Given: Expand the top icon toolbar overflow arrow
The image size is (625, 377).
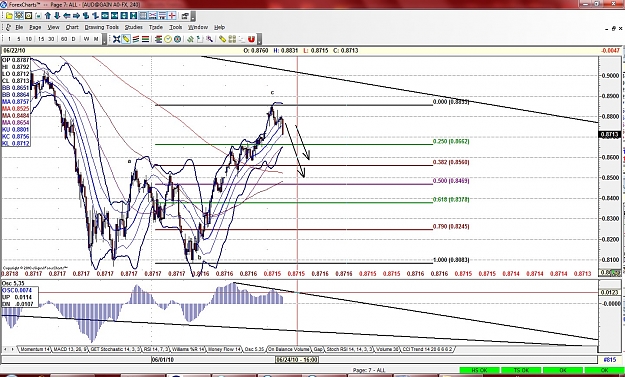Looking at the screenshot, I should pyautogui.click(x=193, y=17).
